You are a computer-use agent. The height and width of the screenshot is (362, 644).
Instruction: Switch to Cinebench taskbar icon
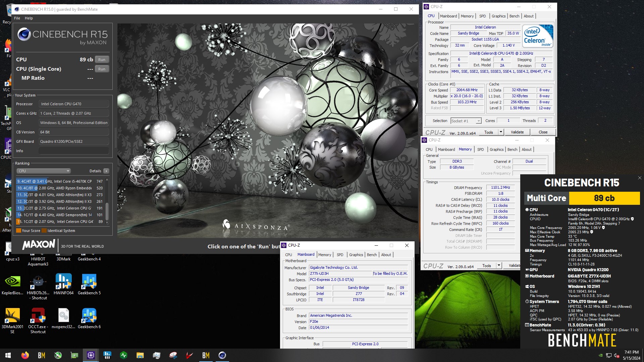pos(222,355)
